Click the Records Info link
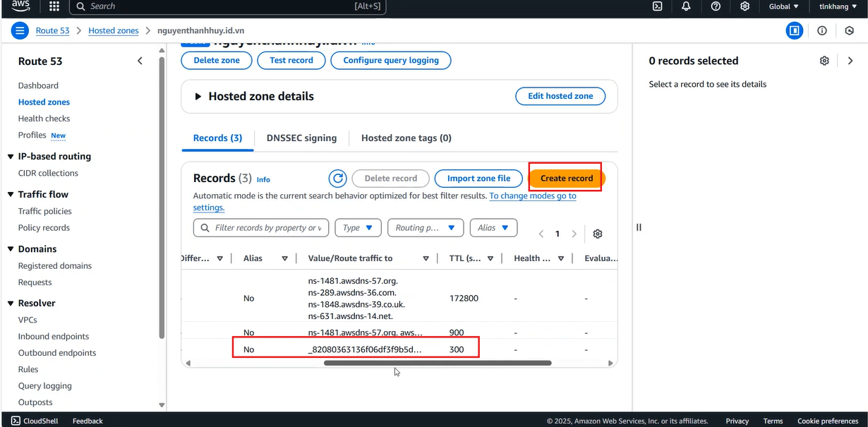This screenshot has width=868, height=427. 263,179
